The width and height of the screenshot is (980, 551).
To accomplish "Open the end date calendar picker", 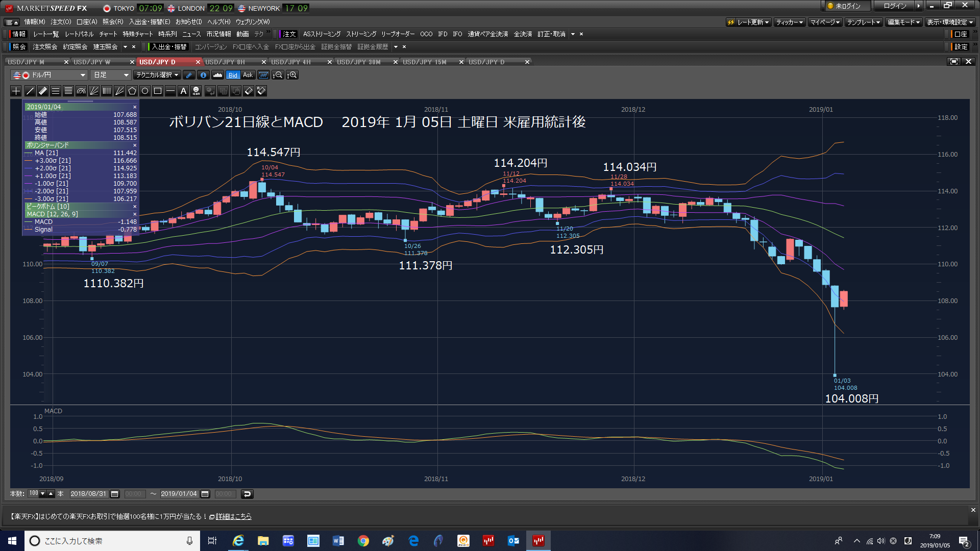I will pos(205,494).
